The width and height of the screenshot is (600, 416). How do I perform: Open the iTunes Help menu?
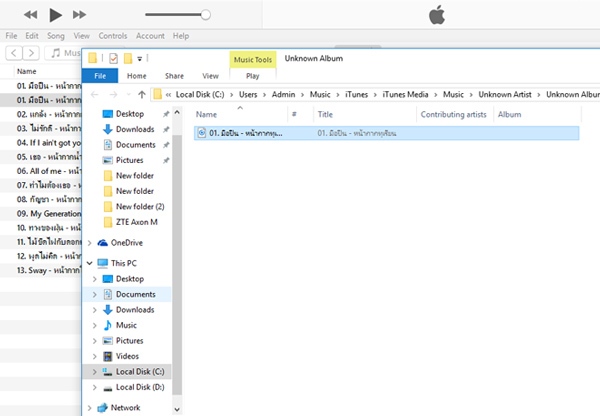click(181, 36)
